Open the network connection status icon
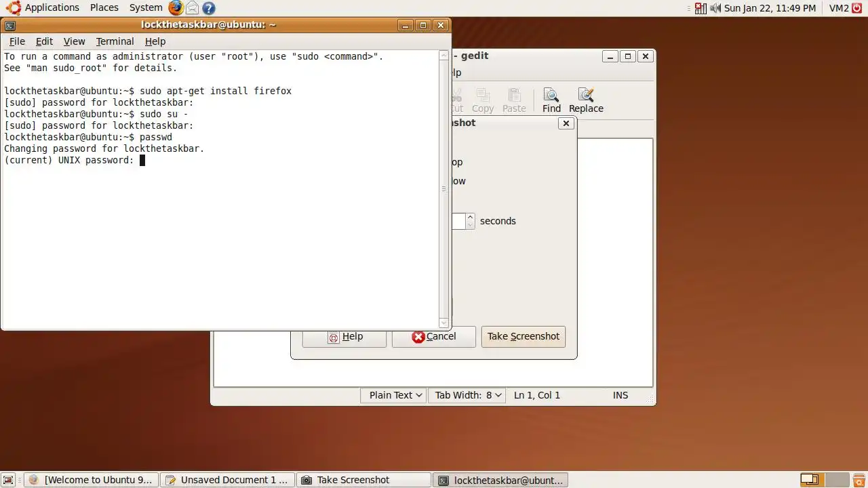The width and height of the screenshot is (868, 488). point(701,8)
